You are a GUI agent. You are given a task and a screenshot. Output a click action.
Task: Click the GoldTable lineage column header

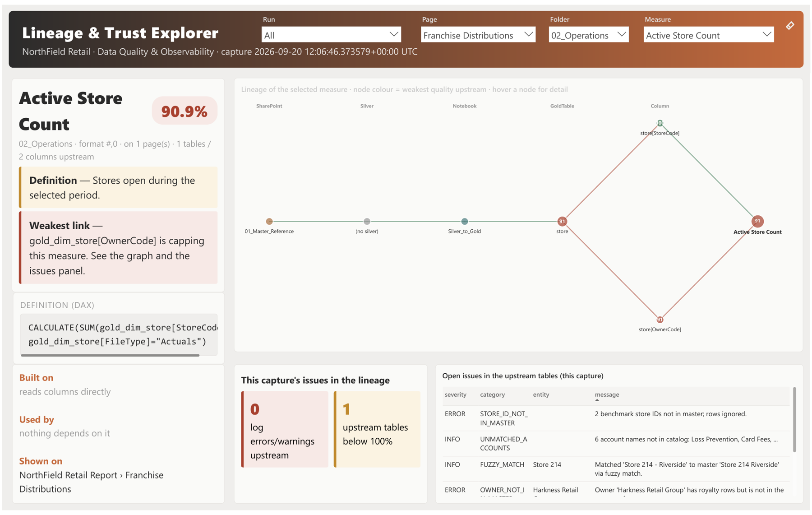(x=562, y=106)
